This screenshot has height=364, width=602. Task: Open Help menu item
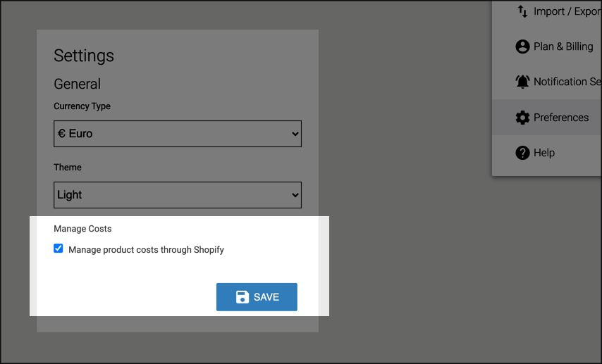tap(547, 153)
